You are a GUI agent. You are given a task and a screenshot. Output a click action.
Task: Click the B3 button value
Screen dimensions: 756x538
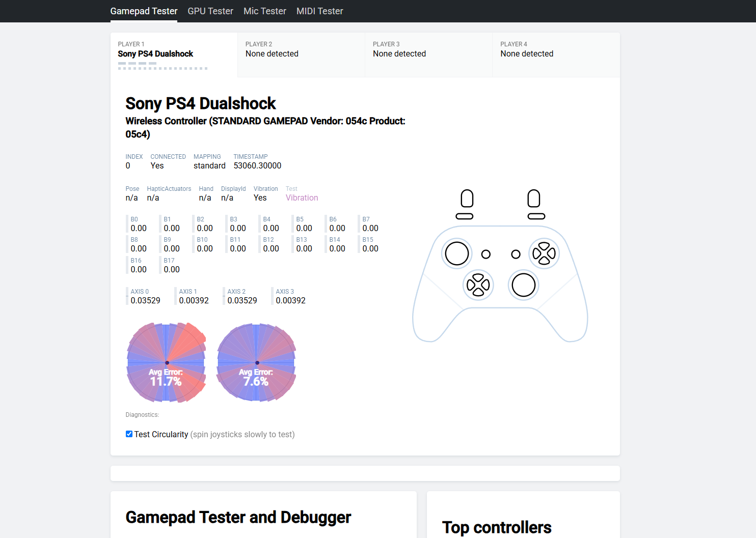pos(238,229)
